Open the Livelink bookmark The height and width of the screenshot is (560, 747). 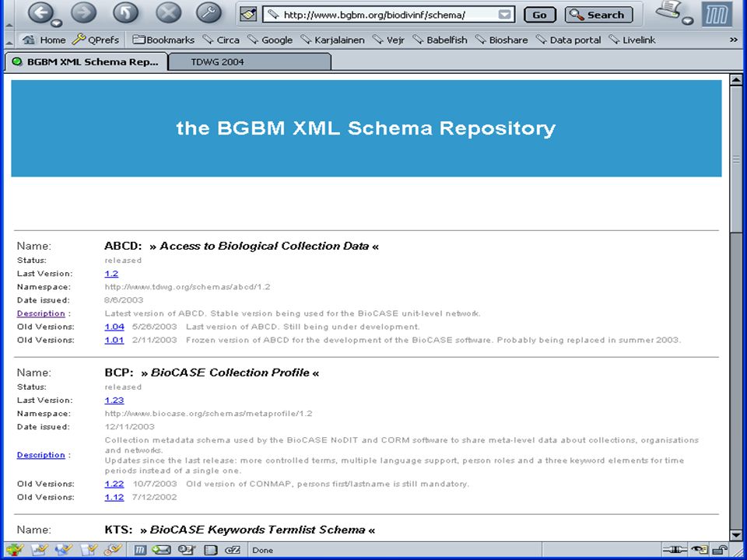[x=632, y=40]
